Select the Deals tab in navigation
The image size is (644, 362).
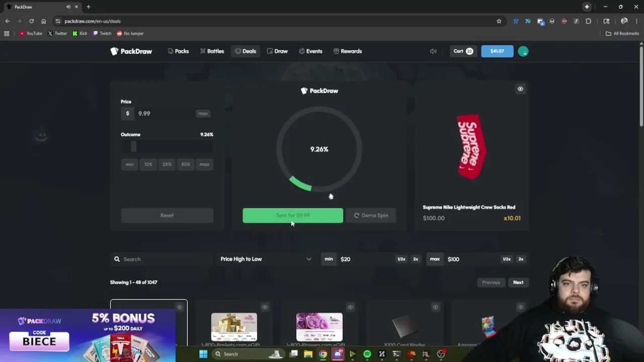[246, 51]
